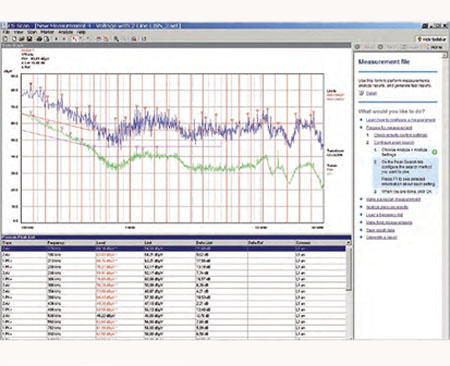Screen dimensions: 450x366
Task: Click 'Load a frequency list' sidebar link
Action: click(385, 215)
